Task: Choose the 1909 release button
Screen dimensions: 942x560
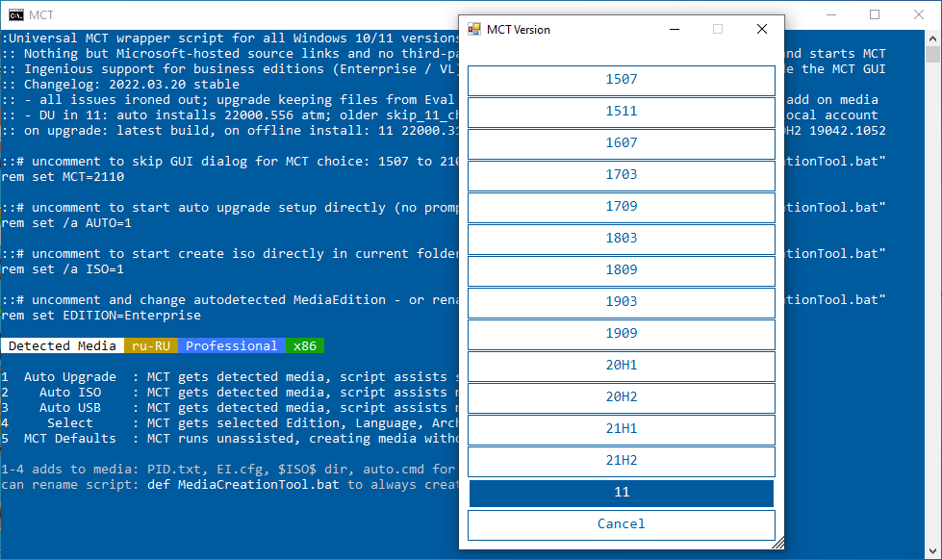Action: tap(621, 334)
